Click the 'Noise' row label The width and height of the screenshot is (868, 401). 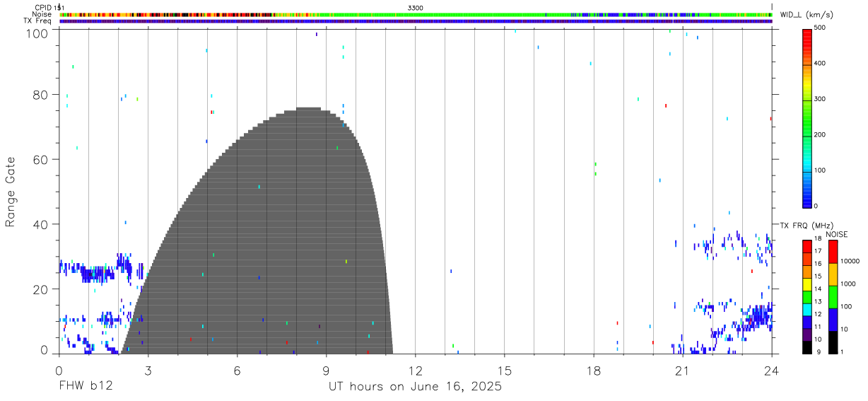[42, 14]
